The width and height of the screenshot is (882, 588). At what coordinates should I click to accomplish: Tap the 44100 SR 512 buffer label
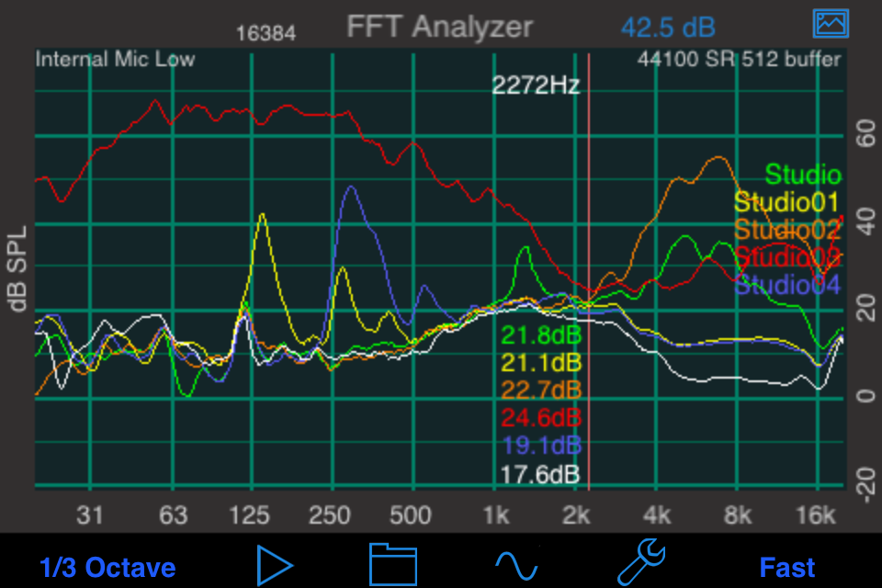tap(739, 59)
